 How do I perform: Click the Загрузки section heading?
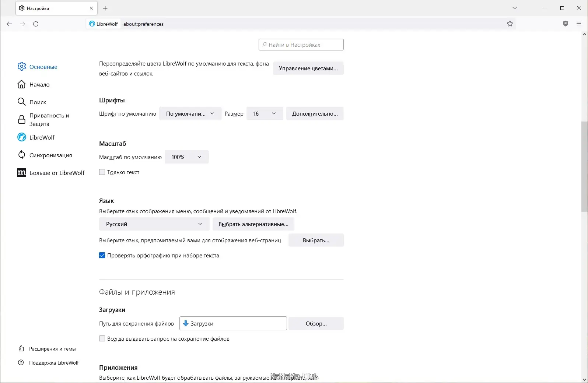tap(112, 310)
